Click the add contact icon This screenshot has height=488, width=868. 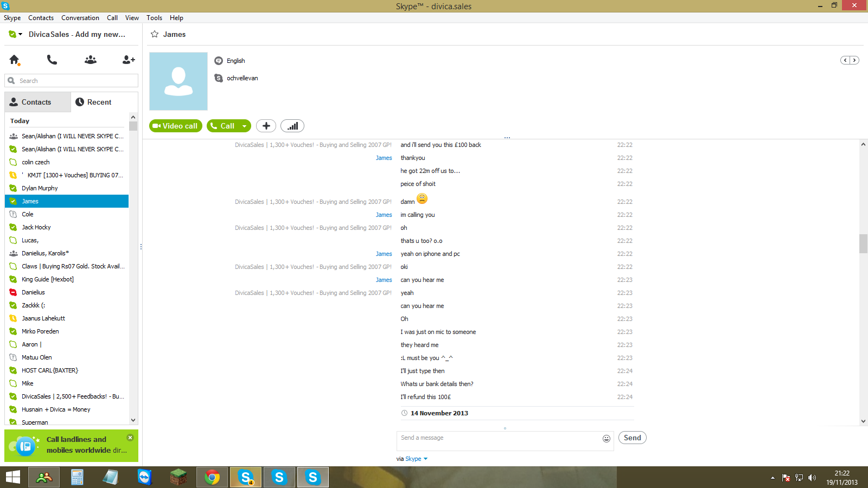pyautogui.click(x=129, y=60)
